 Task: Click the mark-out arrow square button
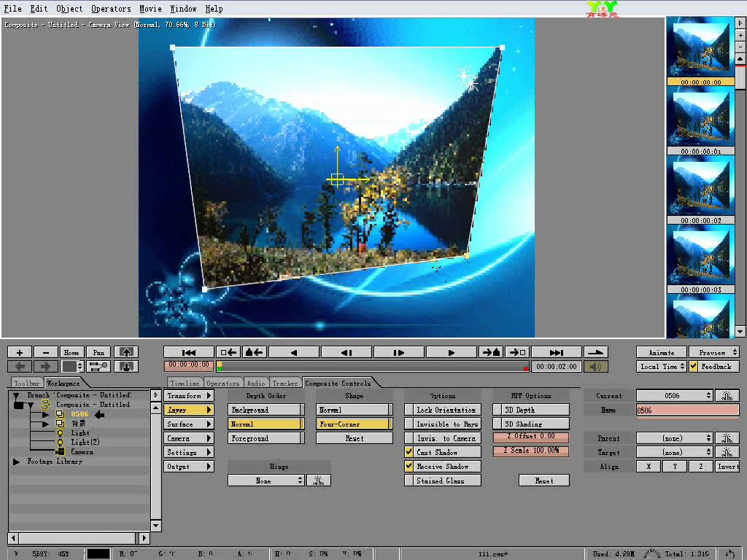pyautogui.click(x=517, y=352)
